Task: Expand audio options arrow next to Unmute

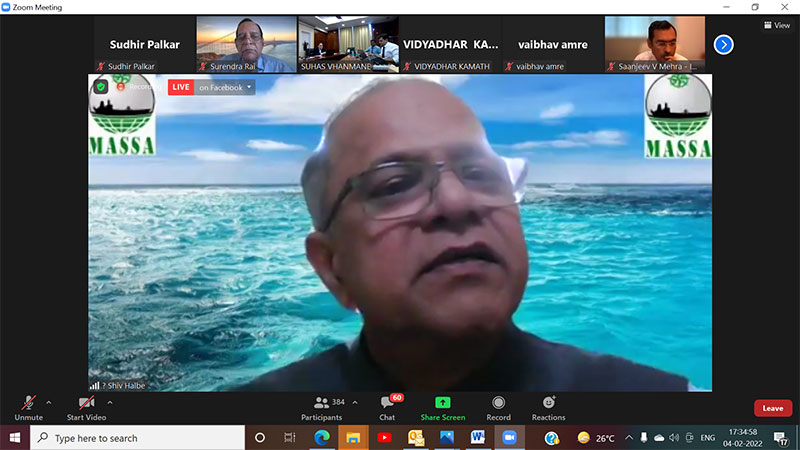Action: (49, 402)
